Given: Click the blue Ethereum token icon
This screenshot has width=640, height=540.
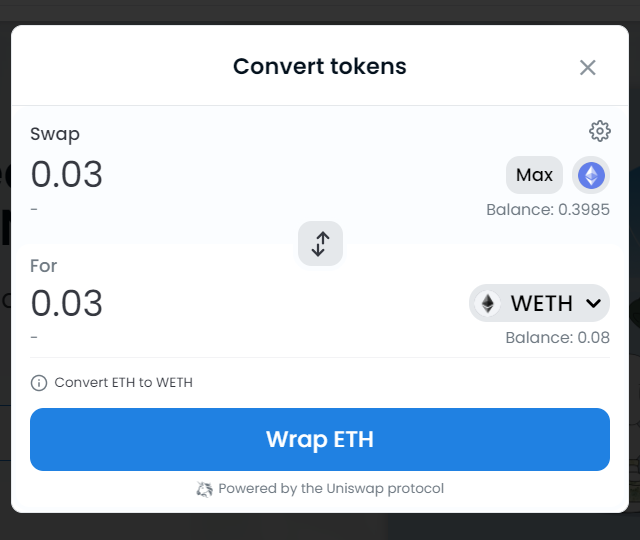Looking at the screenshot, I should point(591,175).
